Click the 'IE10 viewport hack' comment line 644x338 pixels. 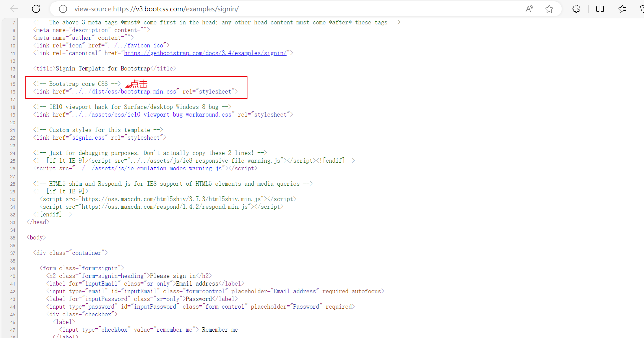click(132, 107)
